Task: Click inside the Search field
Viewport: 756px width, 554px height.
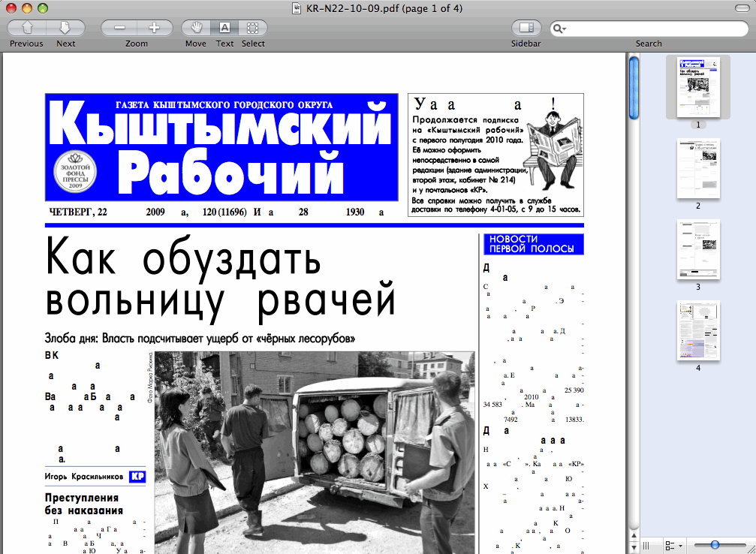Action: pos(653,29)
